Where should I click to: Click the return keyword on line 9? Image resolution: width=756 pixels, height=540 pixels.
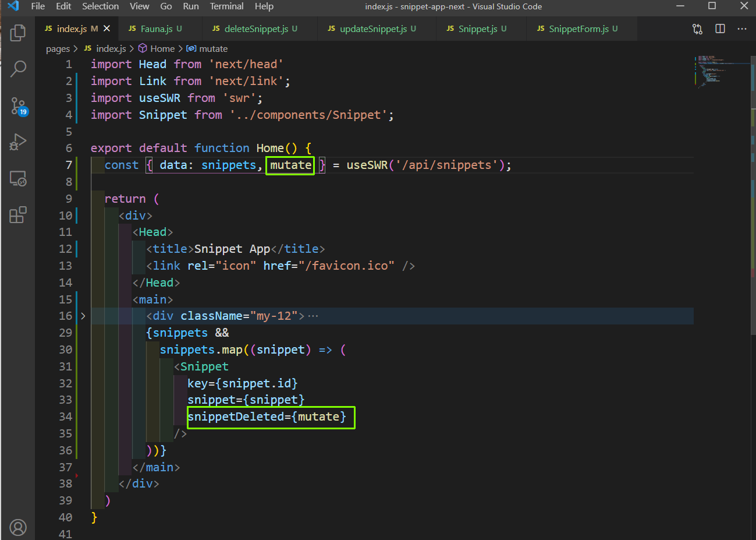click(125, 199)
